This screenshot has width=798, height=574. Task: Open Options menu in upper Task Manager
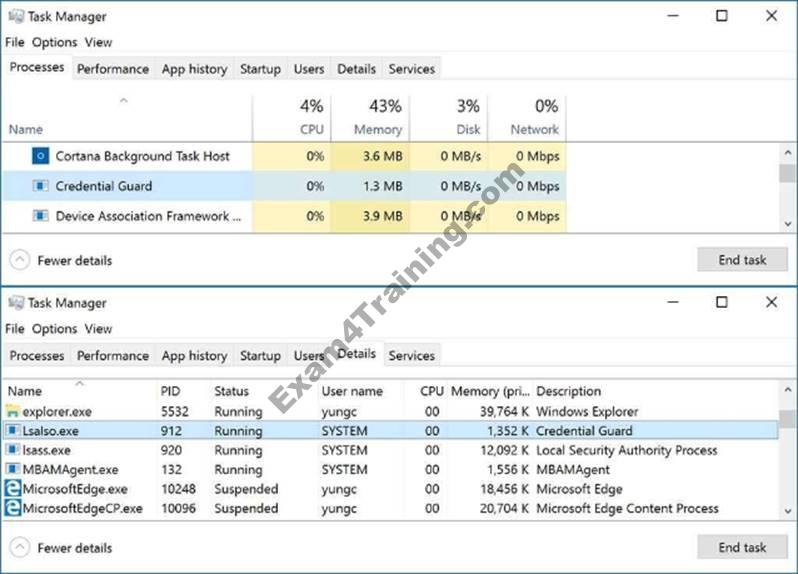pyautogui.click(x=54, y=42)
